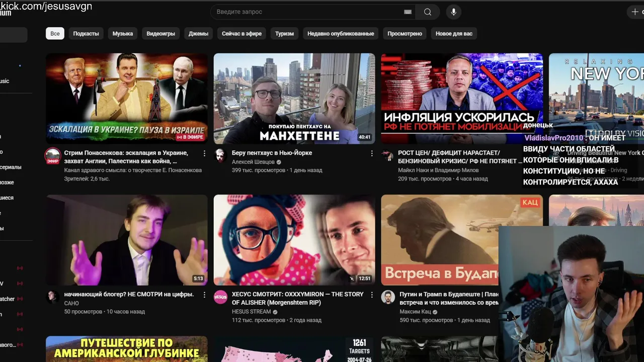This screenshot has width=644, height=362.
Task: Visit Канал здравого смысла channel link
Action: click(133, 170)
